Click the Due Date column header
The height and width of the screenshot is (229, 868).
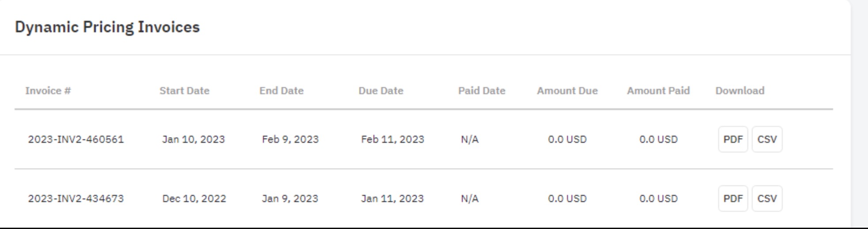(381, 91)
